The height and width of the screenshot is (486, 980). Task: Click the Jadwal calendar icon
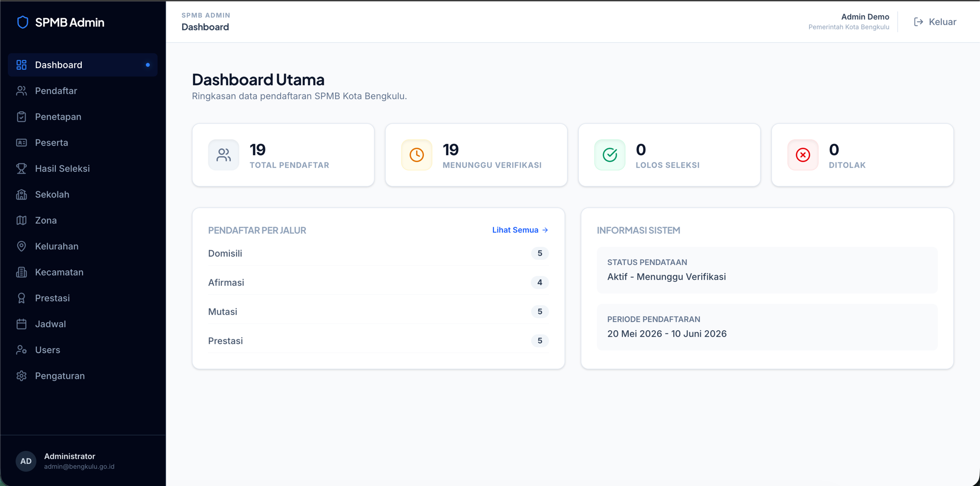(x=22, y=324)
